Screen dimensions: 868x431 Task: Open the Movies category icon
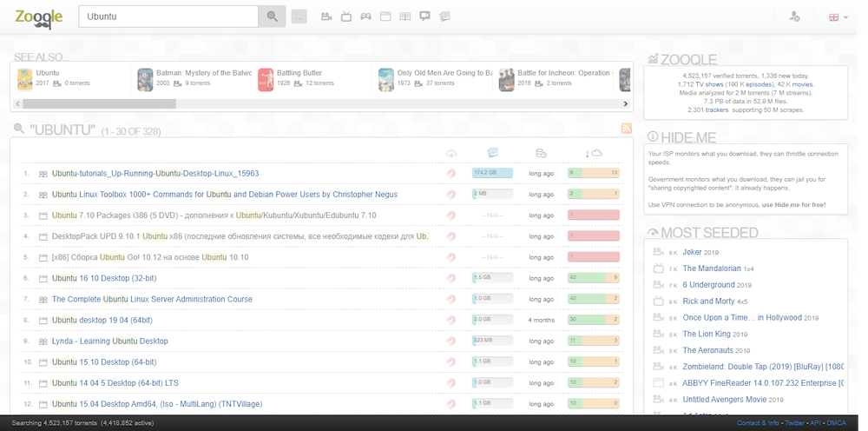coord(326,17)
